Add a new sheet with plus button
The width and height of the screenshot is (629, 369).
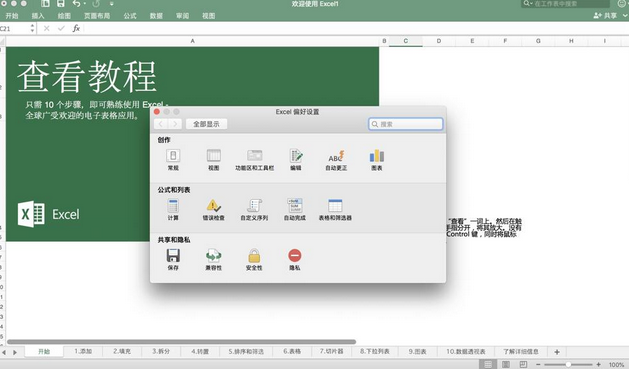[x=557, y=352]
